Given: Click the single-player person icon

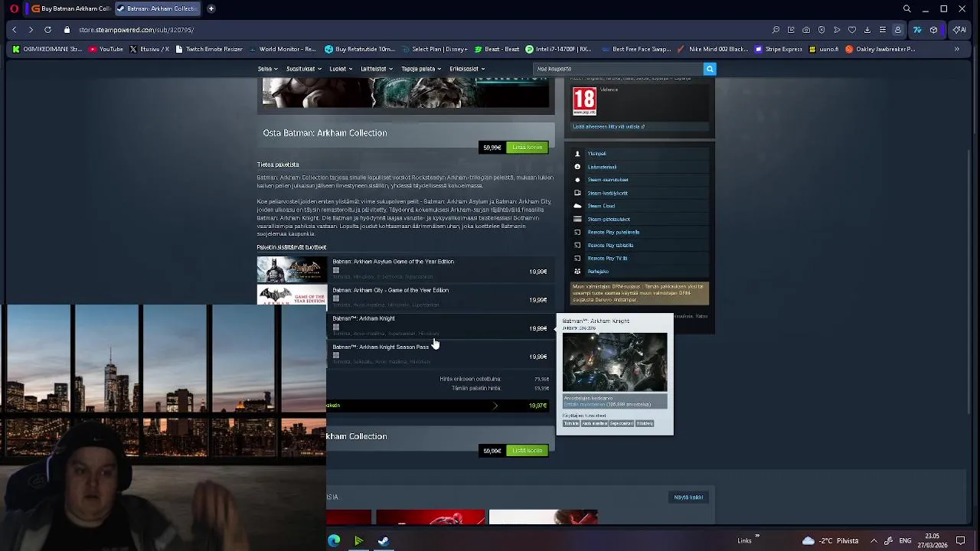Looking at the screenshot, I should click(x=578, y=154).
